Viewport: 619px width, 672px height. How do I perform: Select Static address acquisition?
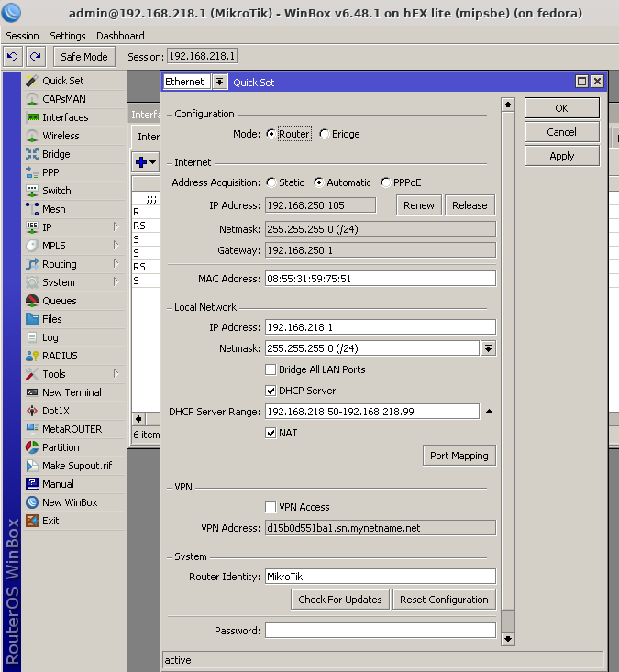tap(271, 182)
